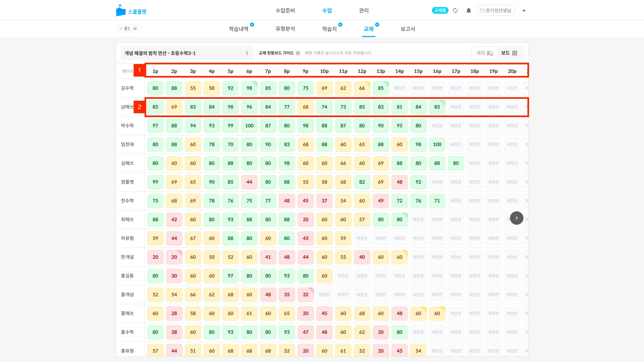The width and height of the screenshot is (644, 362).
Task: Open the three-dot menu beside textbook title
Action: (247, 53)
